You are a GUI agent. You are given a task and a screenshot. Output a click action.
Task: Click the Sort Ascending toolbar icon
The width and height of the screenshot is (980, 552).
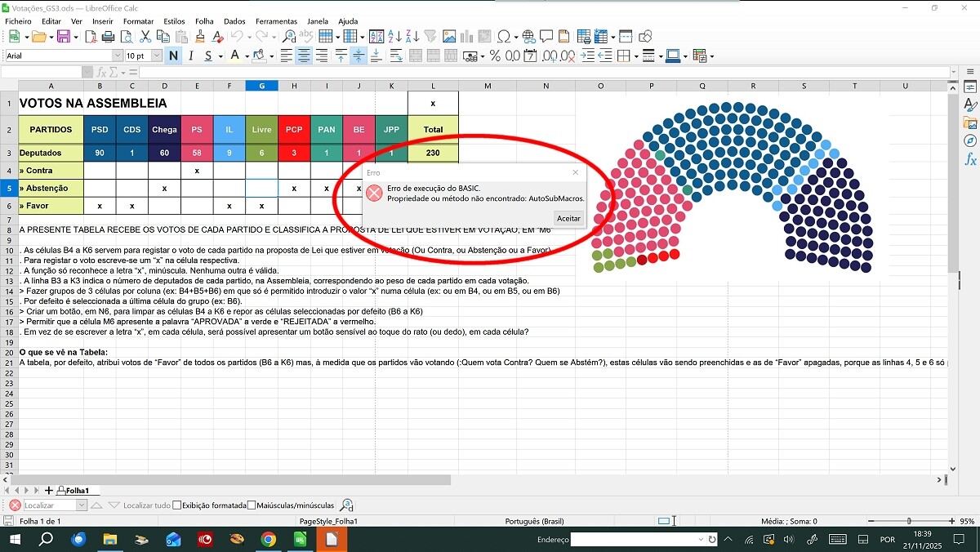396,37
